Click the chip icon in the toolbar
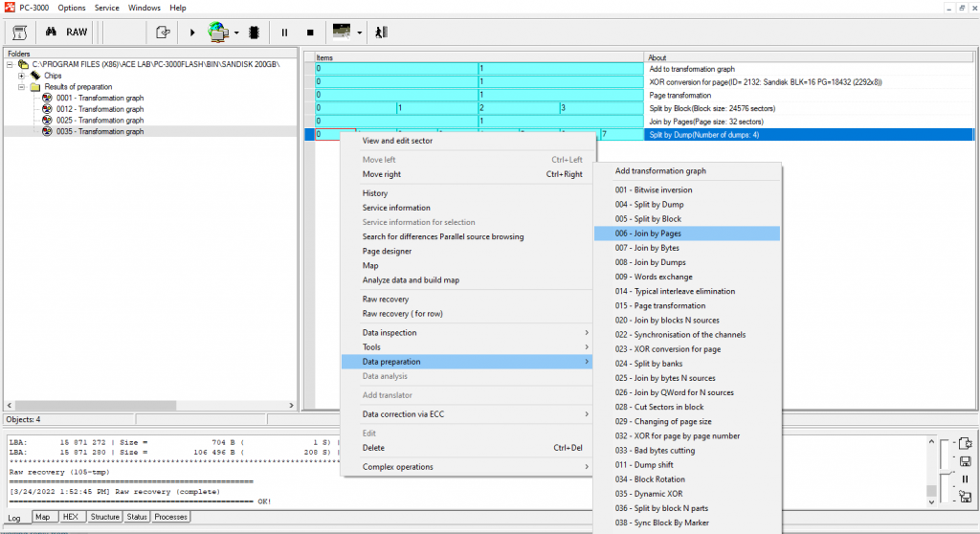Screen dimensions: 980x534 tap(255, 32)
